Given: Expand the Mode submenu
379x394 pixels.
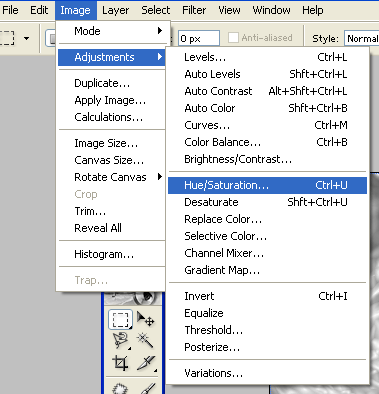Looking at the screenshot, I should coord(112,31).
